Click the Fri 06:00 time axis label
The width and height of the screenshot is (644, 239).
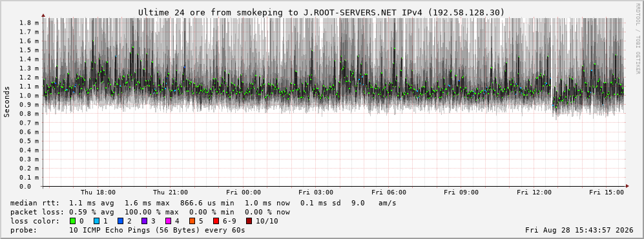(389, 192)
